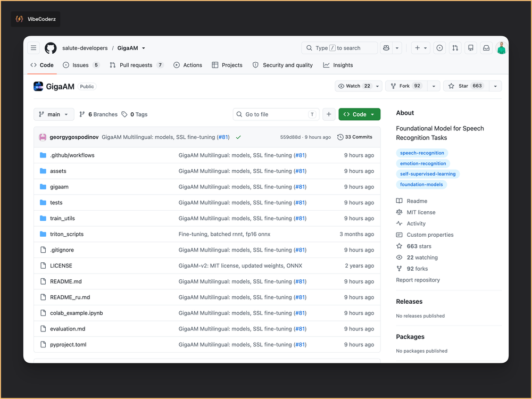The width and height of the screenshot is (532, 399).
Task: Open the emotion-recognition topic tag
Action: tap(423, 163)
